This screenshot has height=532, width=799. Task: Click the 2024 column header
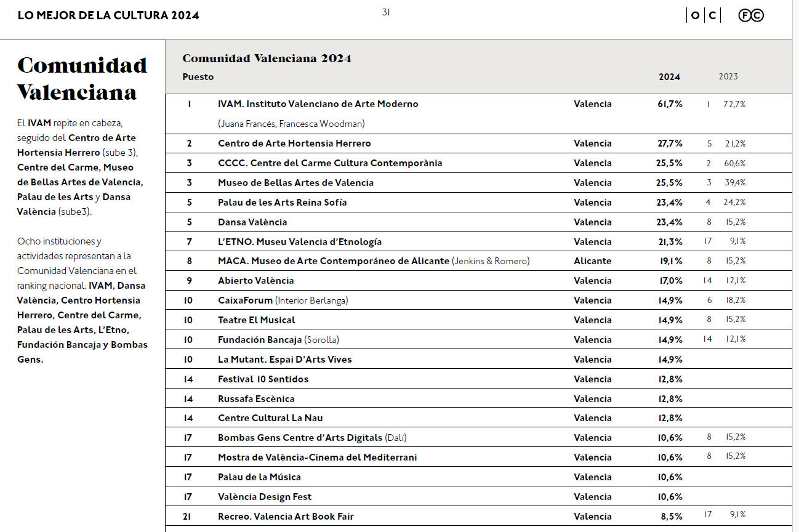coord(669,77)
